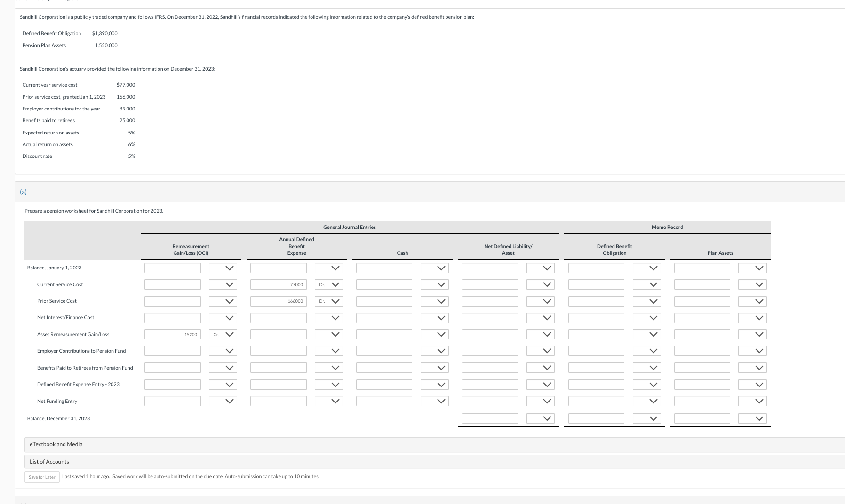Click Balance December 31 Defined Benefit Obligation field
Viewport: 845px width, 504px height.
point(597,418)
